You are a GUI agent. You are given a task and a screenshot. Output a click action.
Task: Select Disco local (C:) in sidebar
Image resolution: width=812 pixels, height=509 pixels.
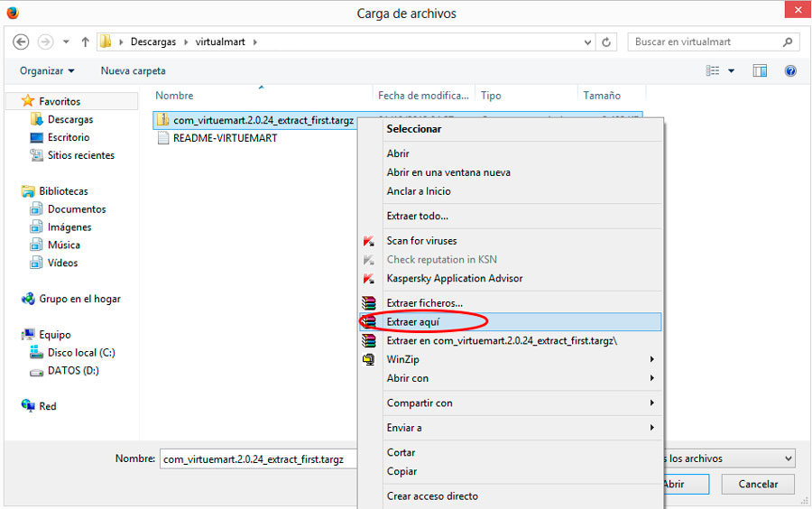pos(81,353)
